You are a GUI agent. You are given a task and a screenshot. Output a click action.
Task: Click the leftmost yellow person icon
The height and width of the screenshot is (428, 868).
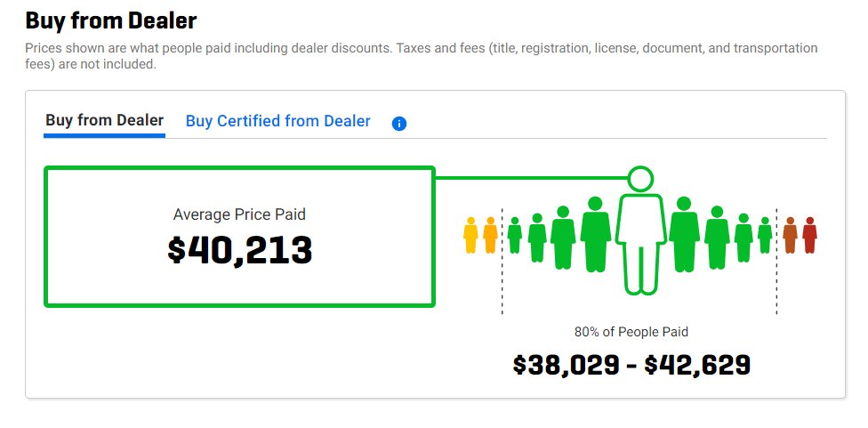point(471,236)
